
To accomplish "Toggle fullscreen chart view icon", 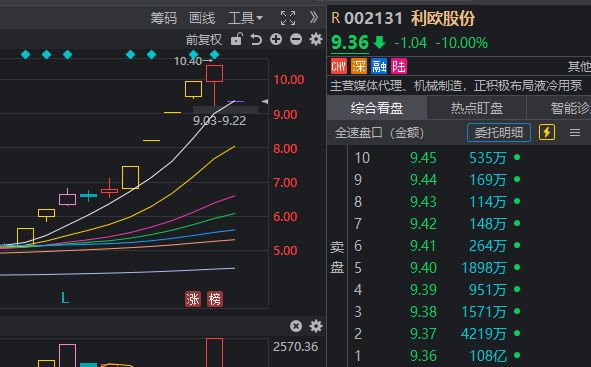I will 288,18.
